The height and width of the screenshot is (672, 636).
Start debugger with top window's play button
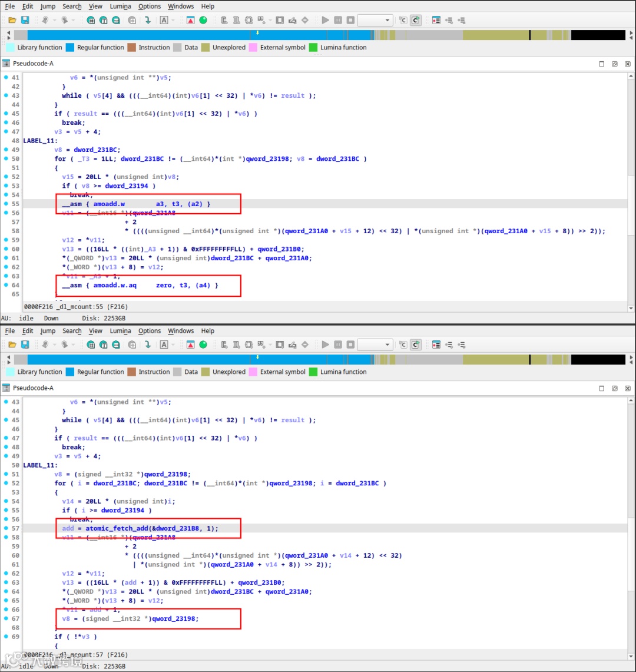pos(325,20)
